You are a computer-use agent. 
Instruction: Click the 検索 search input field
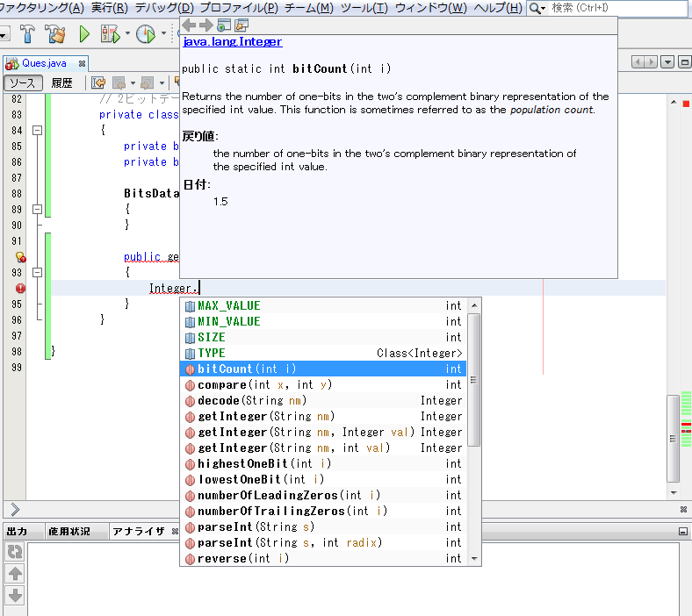618,8
